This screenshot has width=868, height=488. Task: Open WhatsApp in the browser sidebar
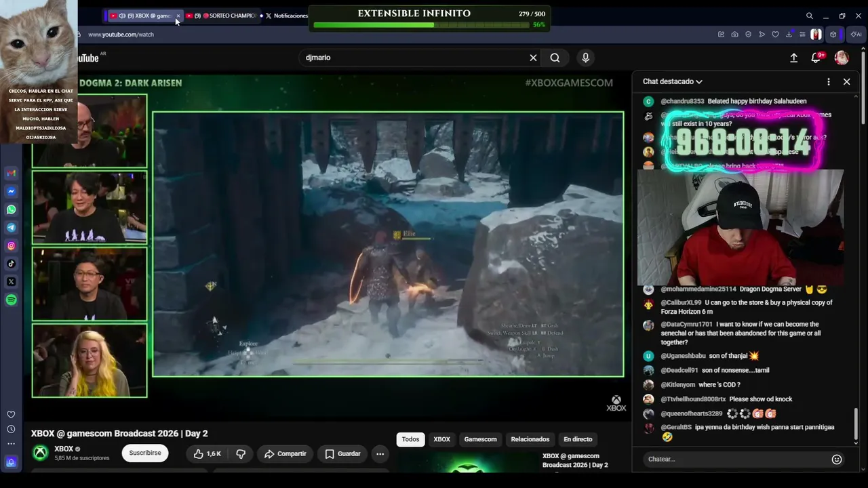click(x=12, y=210)
